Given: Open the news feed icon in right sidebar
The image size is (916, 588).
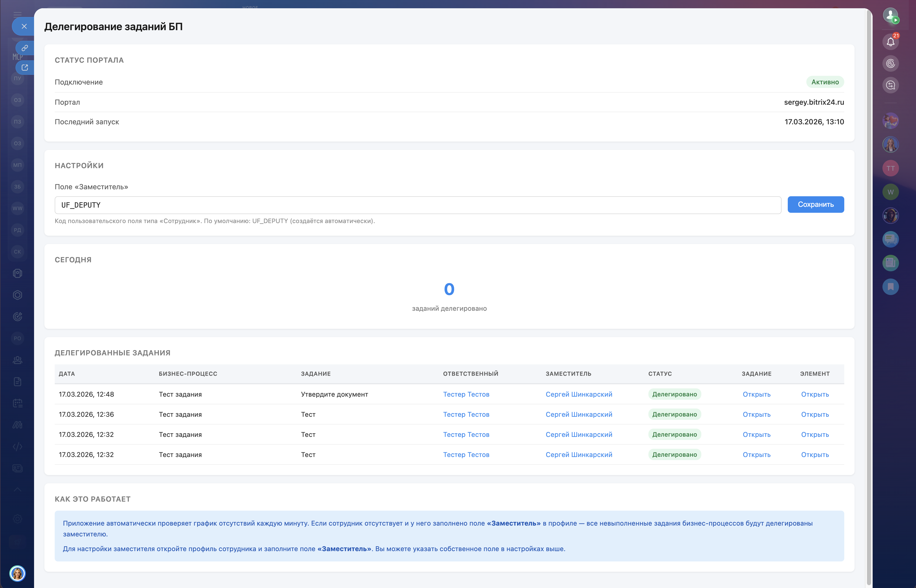Looking at the screenshot, I should tap(890, 263).
